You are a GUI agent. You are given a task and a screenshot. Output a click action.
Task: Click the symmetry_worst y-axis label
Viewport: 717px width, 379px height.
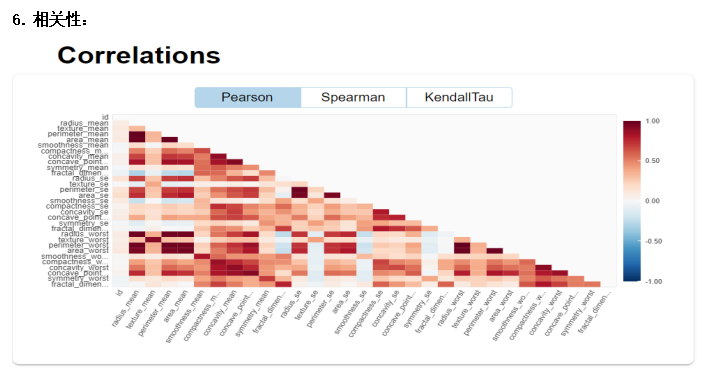pyautogui.click(x=78, y=278)
